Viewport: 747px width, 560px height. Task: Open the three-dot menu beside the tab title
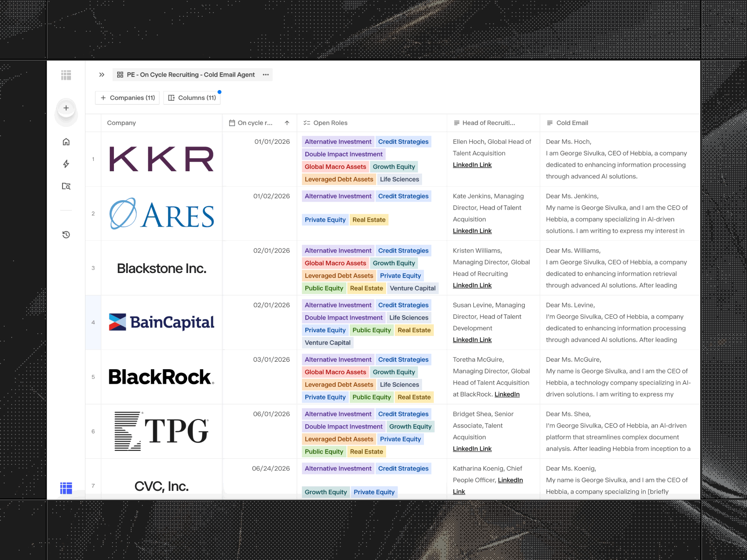266,75
